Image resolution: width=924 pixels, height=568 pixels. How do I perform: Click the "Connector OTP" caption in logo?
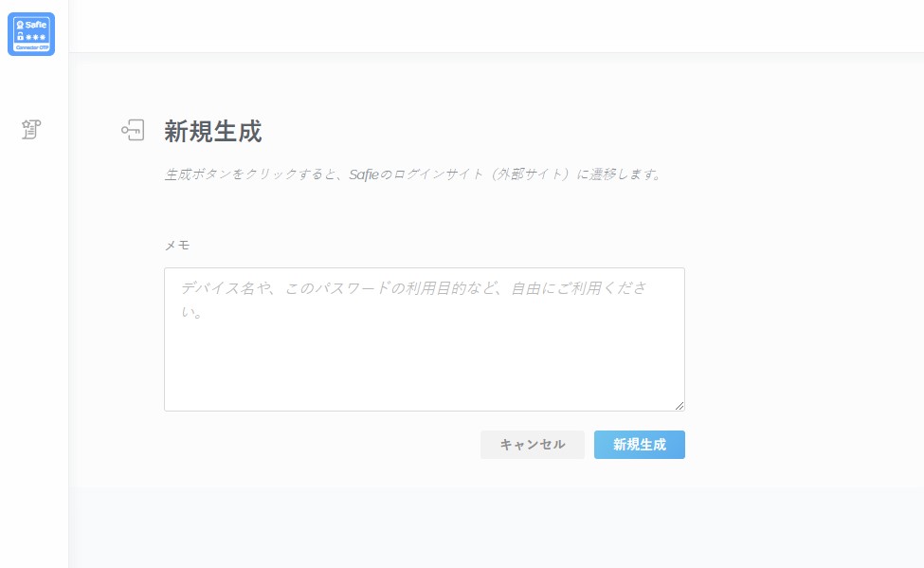tap(31, 47)
